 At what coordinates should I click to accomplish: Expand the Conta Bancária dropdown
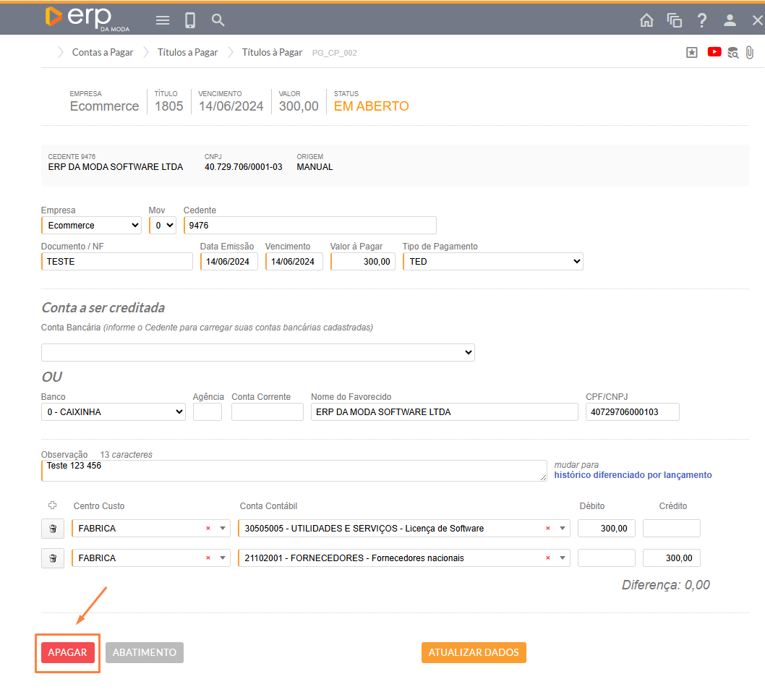(x=257, y=352)
